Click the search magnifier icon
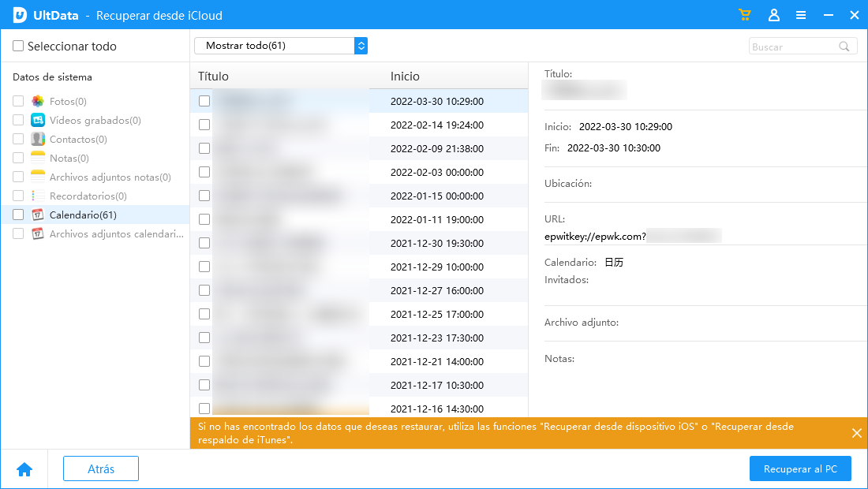 click(x=844, y=47)
